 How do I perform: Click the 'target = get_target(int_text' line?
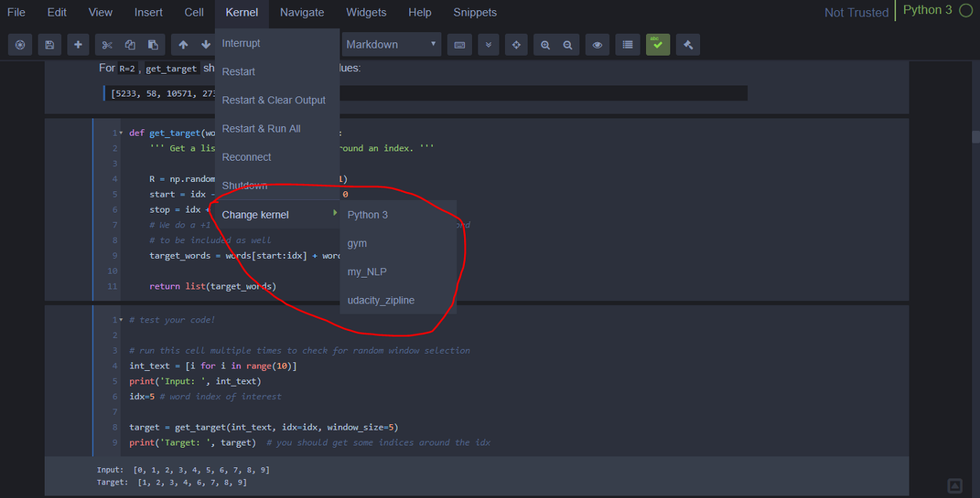(x=263, y=427)
